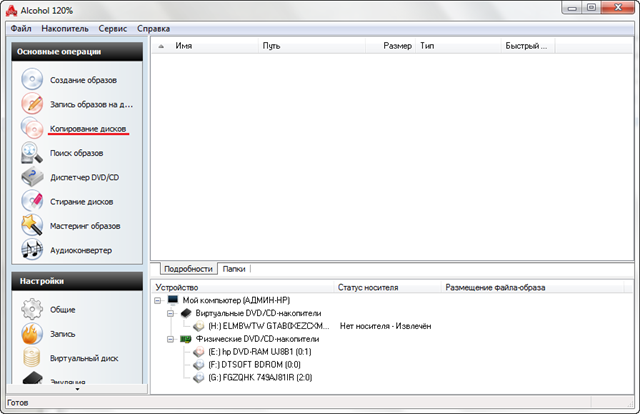Click the Статус носителя column header
Viewport: 640px width, 414px height.
click(388, 287)
